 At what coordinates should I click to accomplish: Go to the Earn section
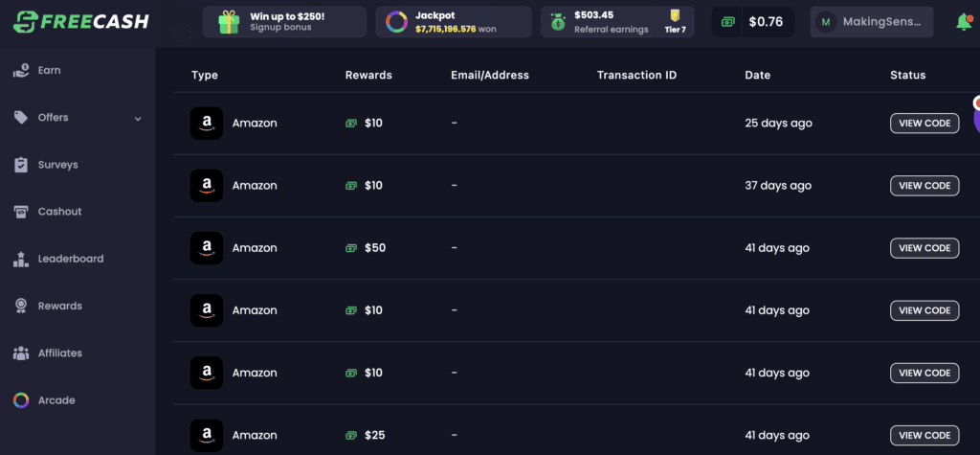tap(48, 70)
